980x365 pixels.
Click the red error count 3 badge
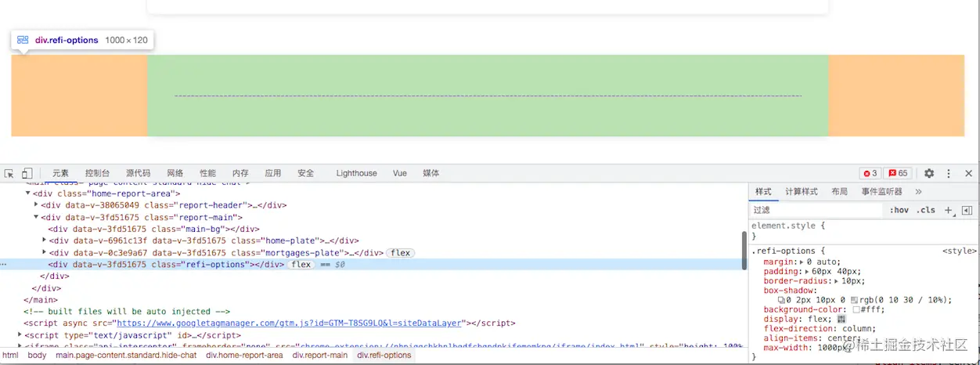tap(870, 173)
